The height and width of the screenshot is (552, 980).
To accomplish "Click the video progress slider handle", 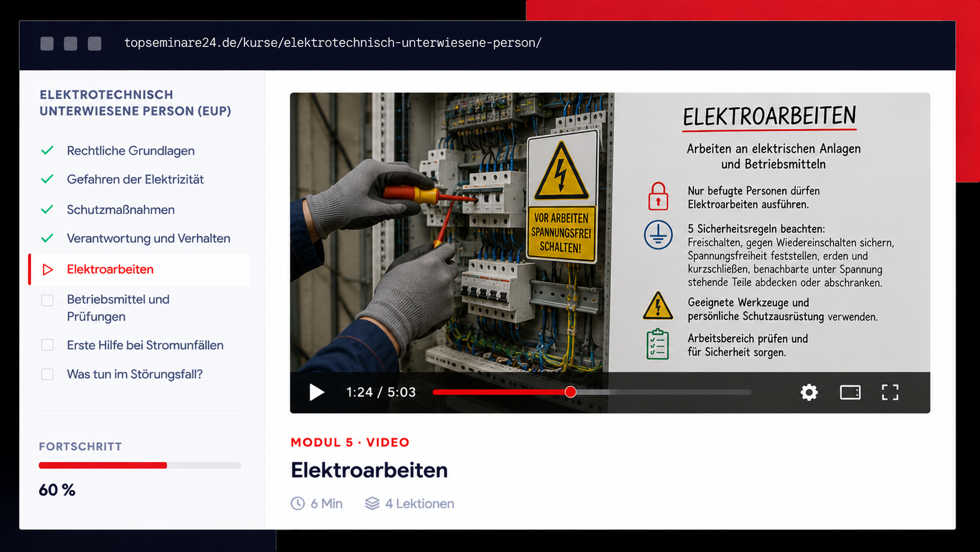I will [x=570, y=392].
